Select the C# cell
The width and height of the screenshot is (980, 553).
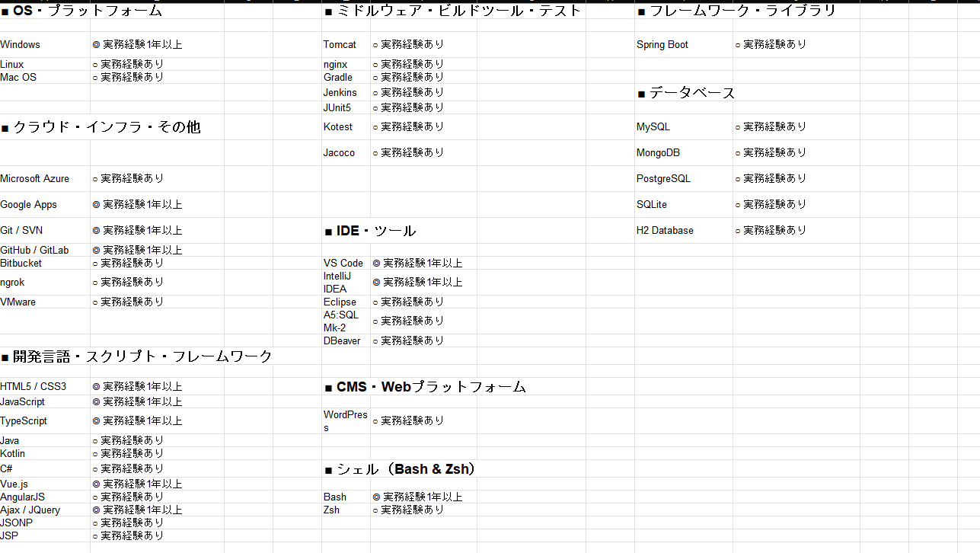coord(45,468)
